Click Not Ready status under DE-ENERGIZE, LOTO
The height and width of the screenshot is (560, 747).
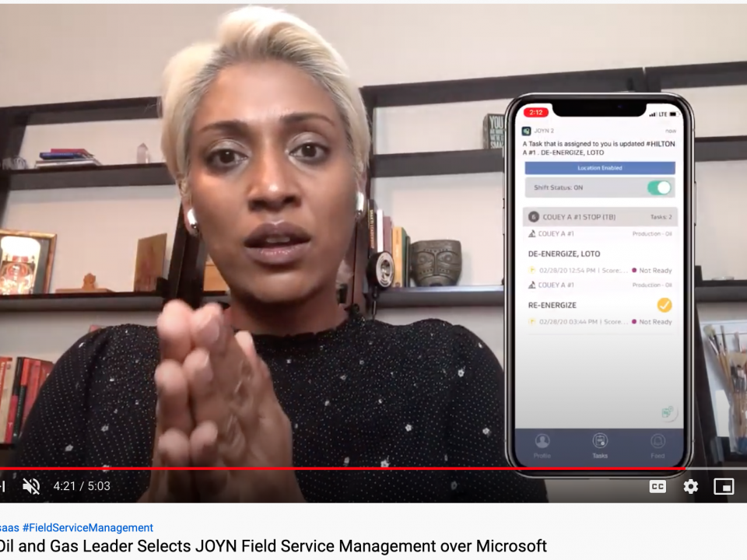652,271
